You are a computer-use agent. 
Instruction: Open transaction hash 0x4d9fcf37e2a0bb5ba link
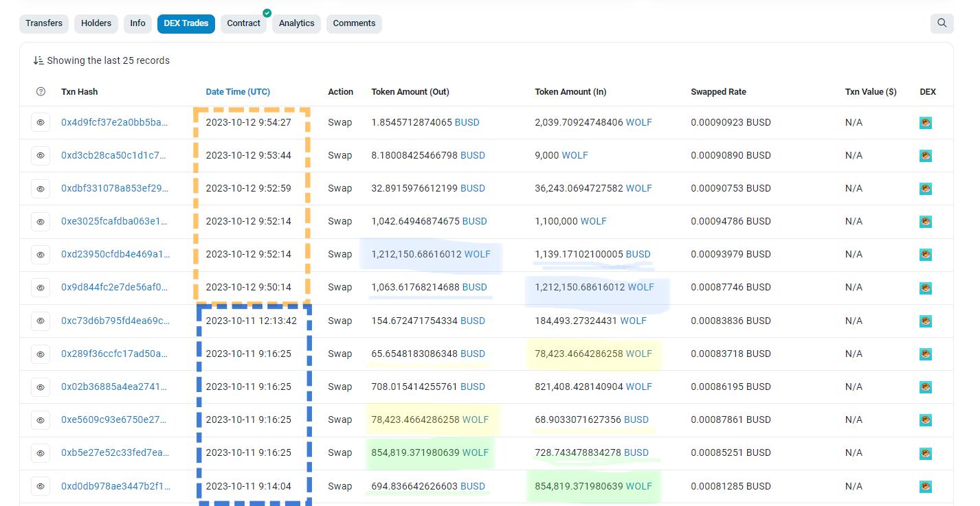pyautogui.click(x=114, y=122)
